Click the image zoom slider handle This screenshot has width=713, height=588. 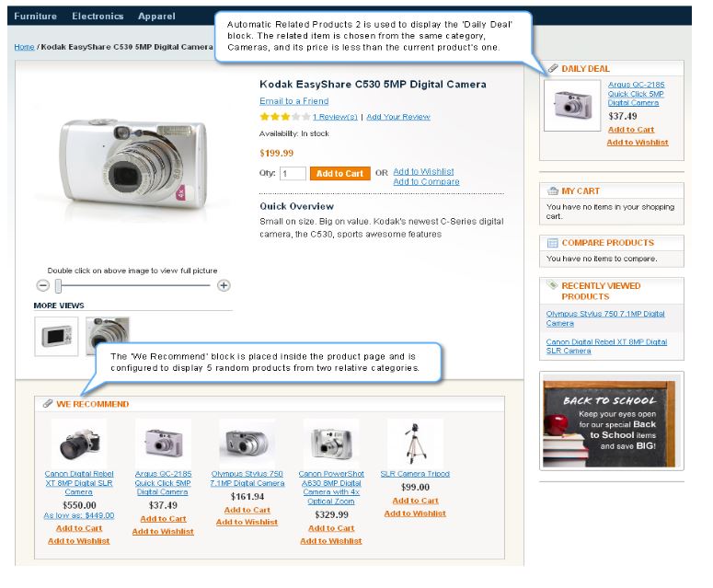pos(58,285)
